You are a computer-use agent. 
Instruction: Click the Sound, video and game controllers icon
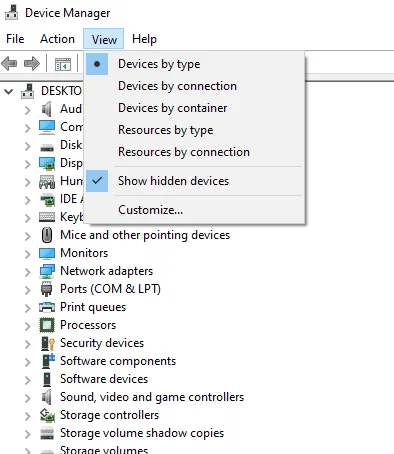point(47,397)
